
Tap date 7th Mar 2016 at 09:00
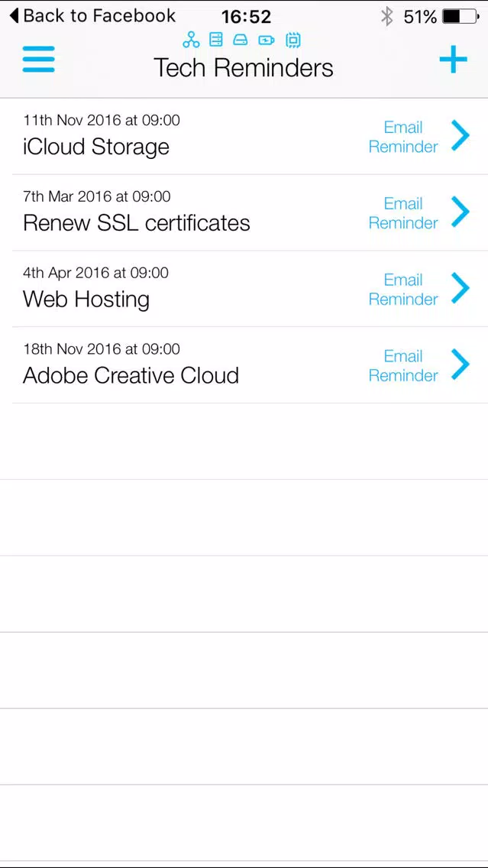pos(97,196)
